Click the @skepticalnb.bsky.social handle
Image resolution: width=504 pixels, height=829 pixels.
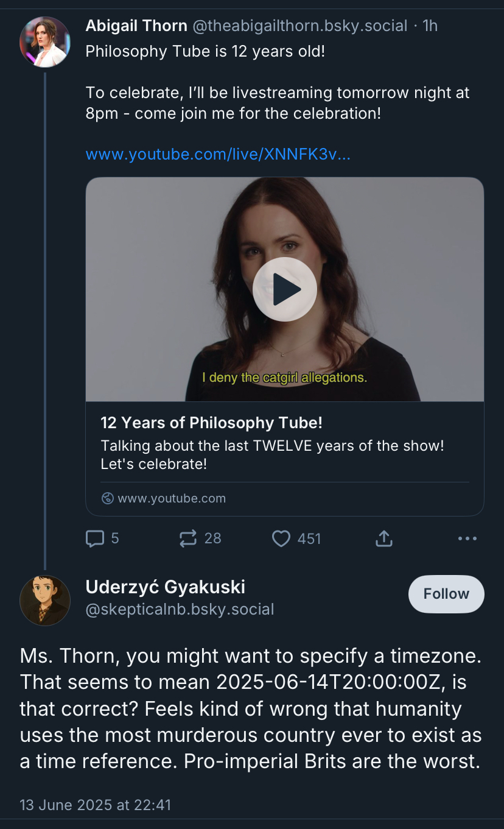click(x=180, y=609)
